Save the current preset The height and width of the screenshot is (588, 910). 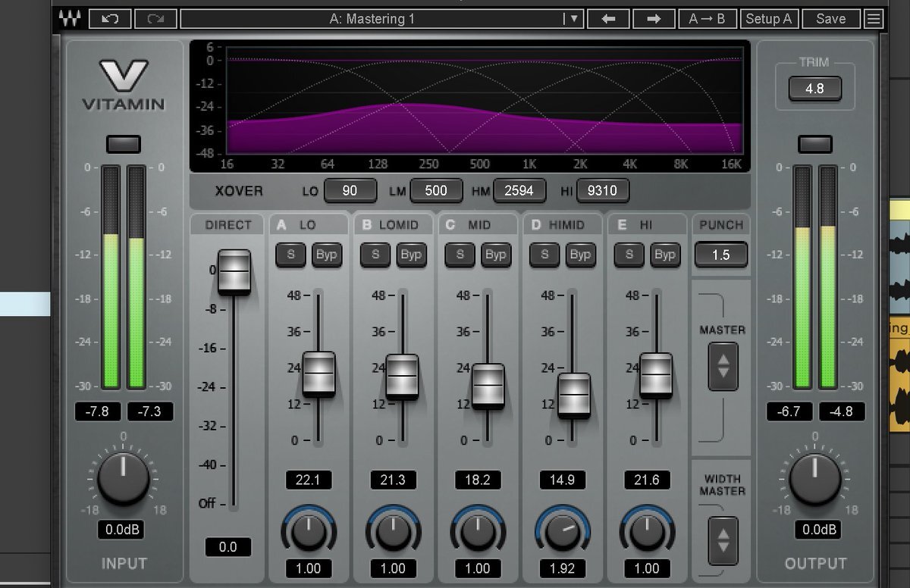[x=830, y=19]
